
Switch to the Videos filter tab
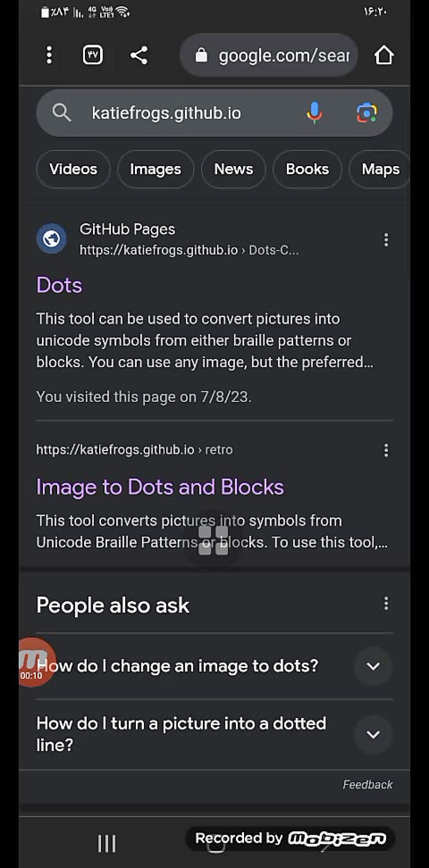point(73,169)
